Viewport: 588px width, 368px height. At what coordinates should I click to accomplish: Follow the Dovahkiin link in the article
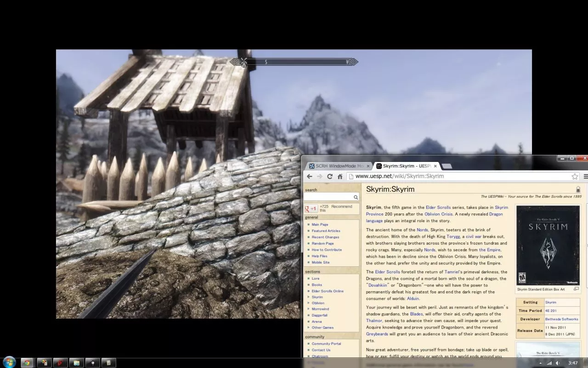(x=379, y=285)
